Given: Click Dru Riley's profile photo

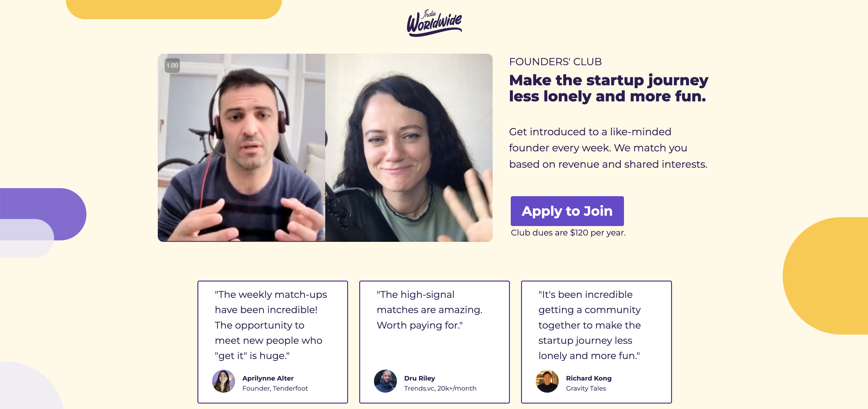Looking at the screenshot, I should (x=385, y=381).
